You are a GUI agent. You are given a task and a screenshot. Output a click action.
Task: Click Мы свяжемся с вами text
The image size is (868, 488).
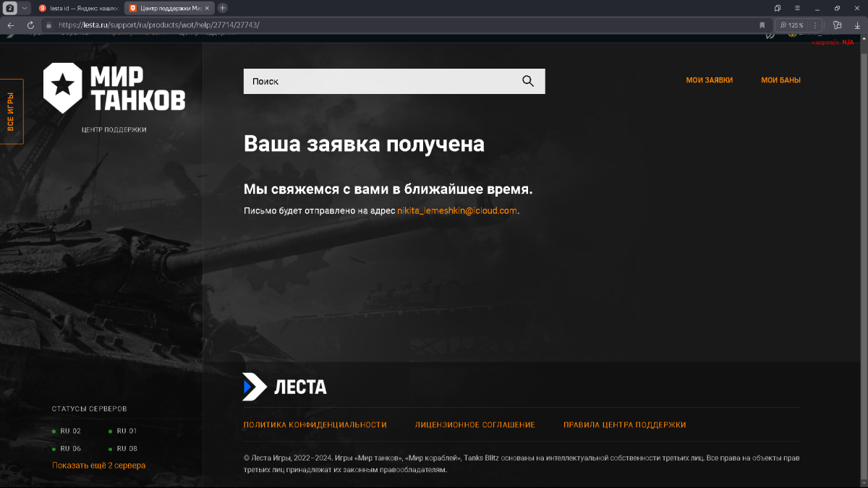pos(388,189)
